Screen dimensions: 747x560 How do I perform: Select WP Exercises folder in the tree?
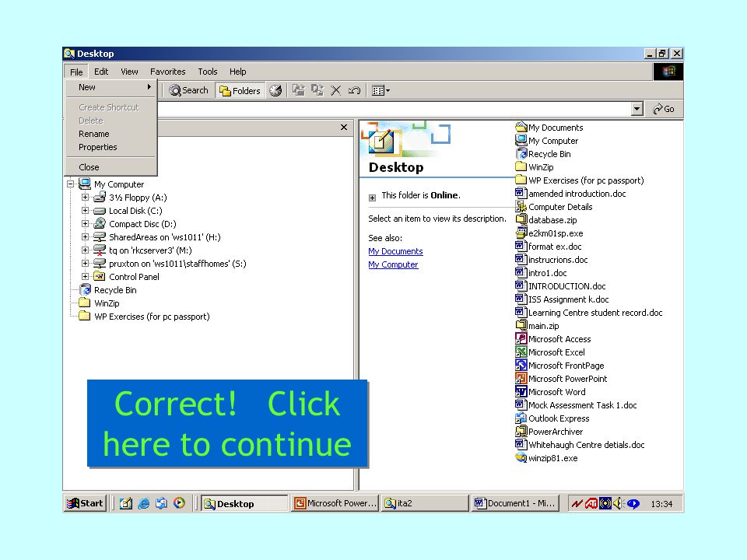pyautogui.click(x=145, y=317)
